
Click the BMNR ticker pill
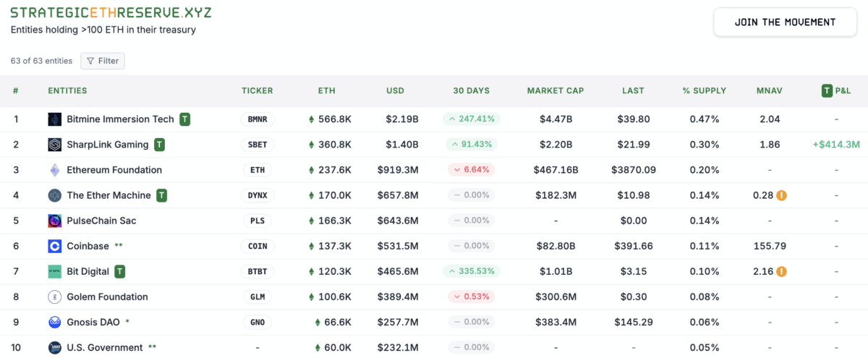pos(258,119)
